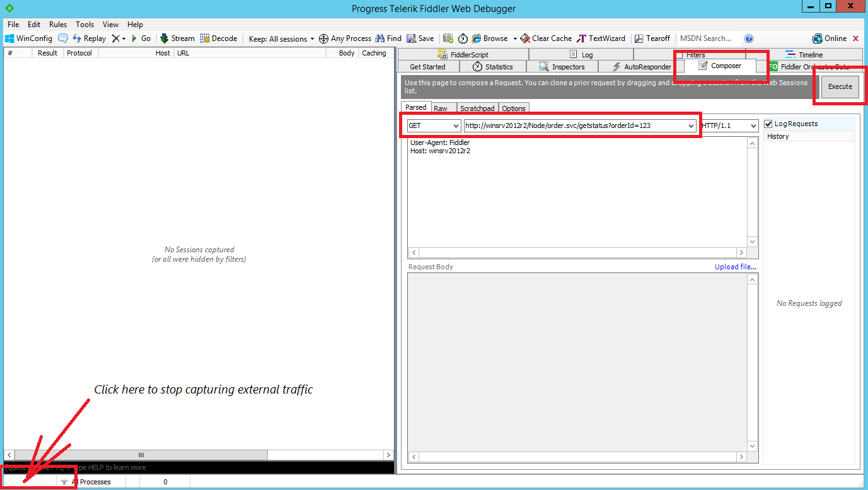Click the Protocol column header
This screenshot has width=868, height=490.
[x=81, y=53]
